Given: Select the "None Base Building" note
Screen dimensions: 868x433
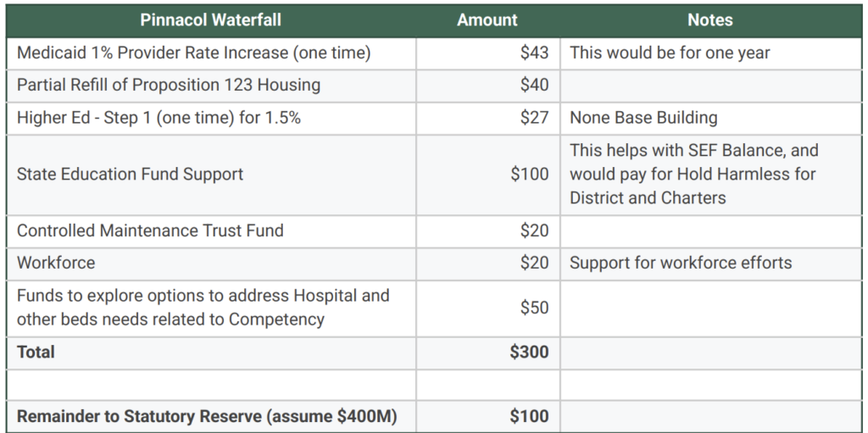Looking at the screenshot, I should point(643,118).
